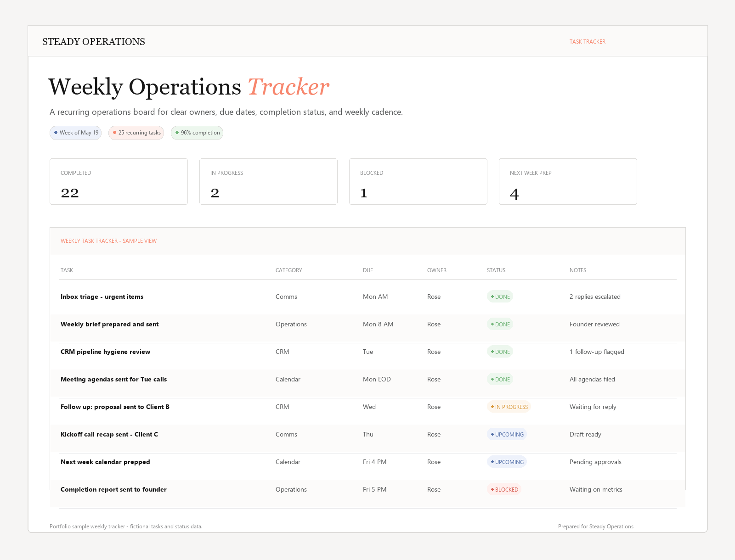The image size is (735, 560).
Task: Click DONE badge for CRM pipeline hygiene row
Action: click(x=500, y=352)
